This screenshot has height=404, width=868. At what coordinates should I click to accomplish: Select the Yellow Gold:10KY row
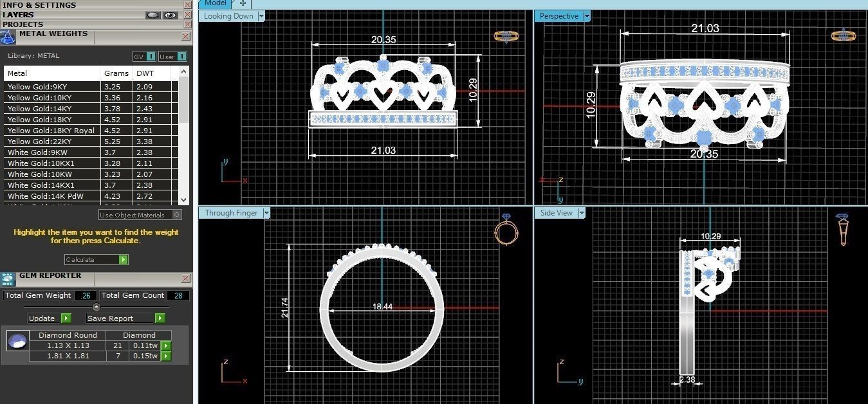pos(91,97)
